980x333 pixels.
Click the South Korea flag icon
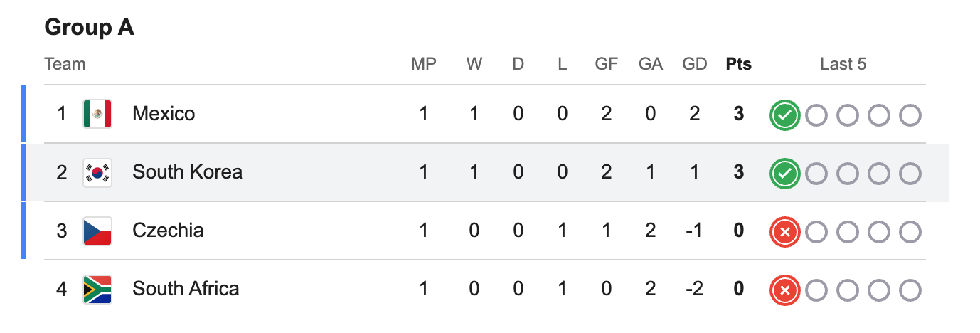pos(97,172)
